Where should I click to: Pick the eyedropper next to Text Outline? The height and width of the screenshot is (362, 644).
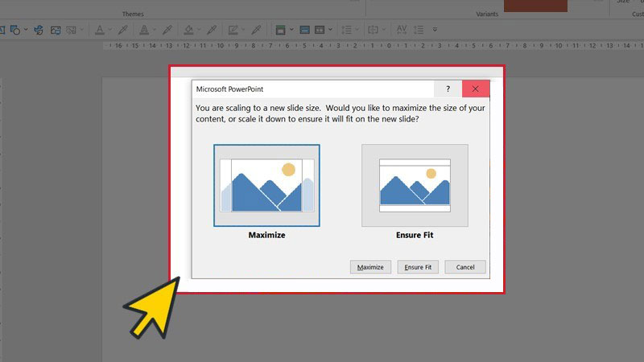click(x=167, y=30)
